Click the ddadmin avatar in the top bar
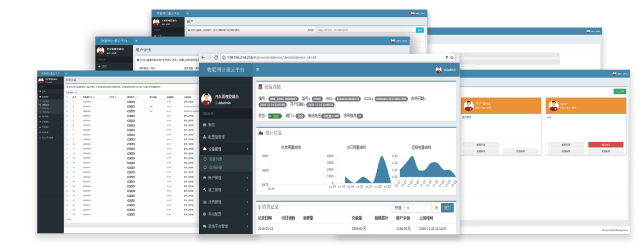This screenshot has width=644, height=250. pyautogui.click(x=439, y=70)
